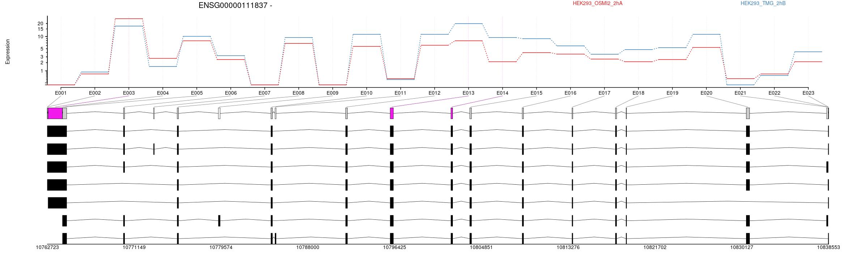Click exon label E005

197,93
